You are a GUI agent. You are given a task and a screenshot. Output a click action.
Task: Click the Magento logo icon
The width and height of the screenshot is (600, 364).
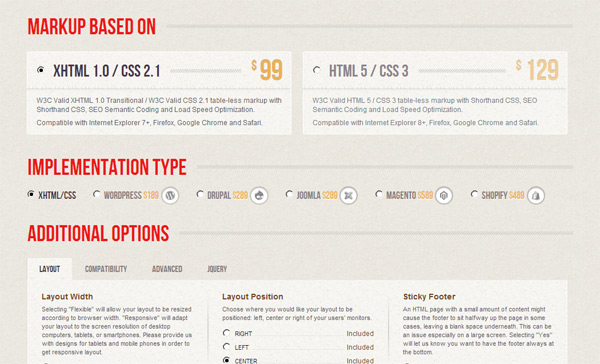click(444, 196)
